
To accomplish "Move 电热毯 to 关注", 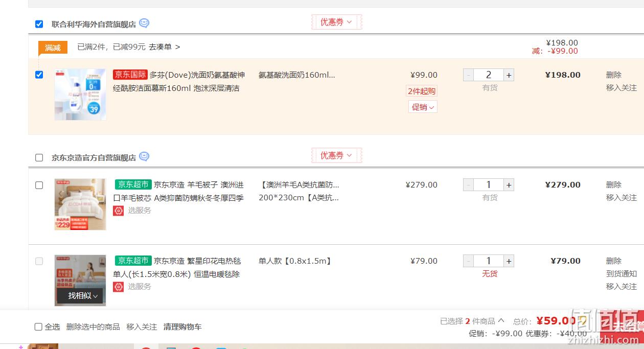I will 622,287.
